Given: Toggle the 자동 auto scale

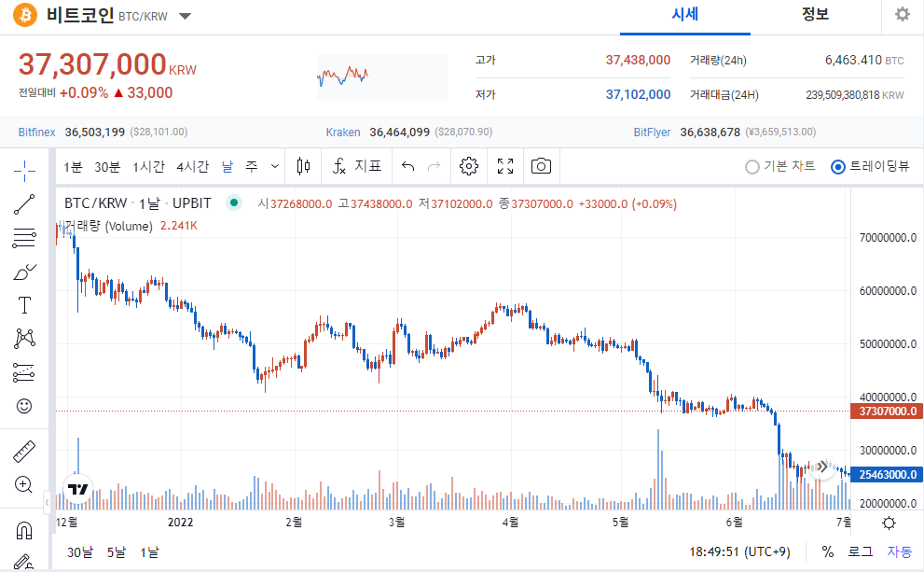Looking at the screenshot, I should pos(899,552).
